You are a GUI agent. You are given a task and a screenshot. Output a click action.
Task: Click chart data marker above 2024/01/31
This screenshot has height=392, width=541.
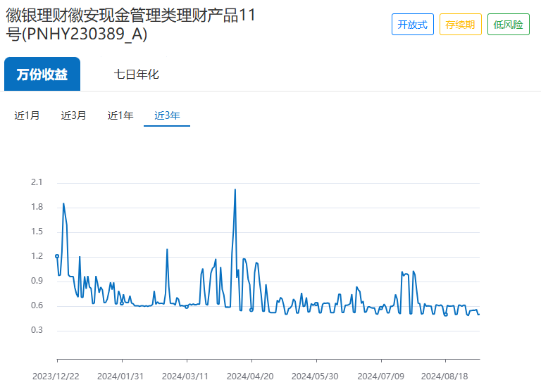pos(122,303)
